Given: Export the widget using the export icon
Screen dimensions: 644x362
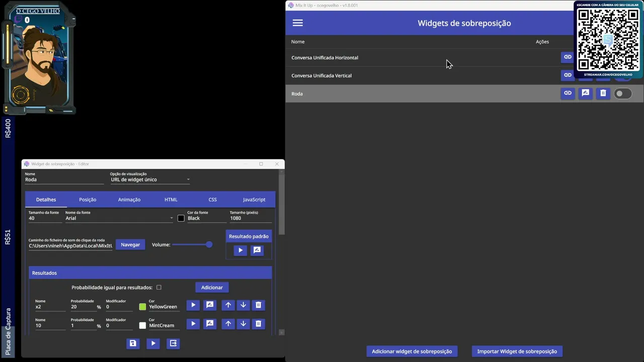Looking at the screenshot, I should (x=173, y=343).
